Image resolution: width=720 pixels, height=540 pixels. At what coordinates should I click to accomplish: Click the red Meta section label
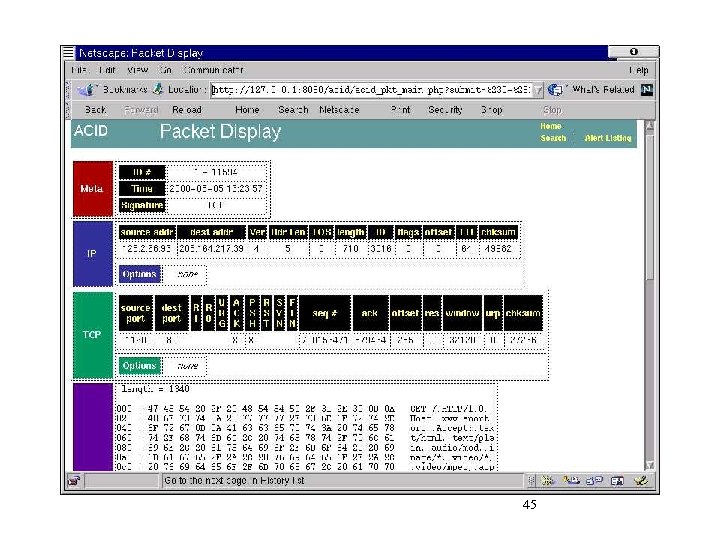pos(93,189)
